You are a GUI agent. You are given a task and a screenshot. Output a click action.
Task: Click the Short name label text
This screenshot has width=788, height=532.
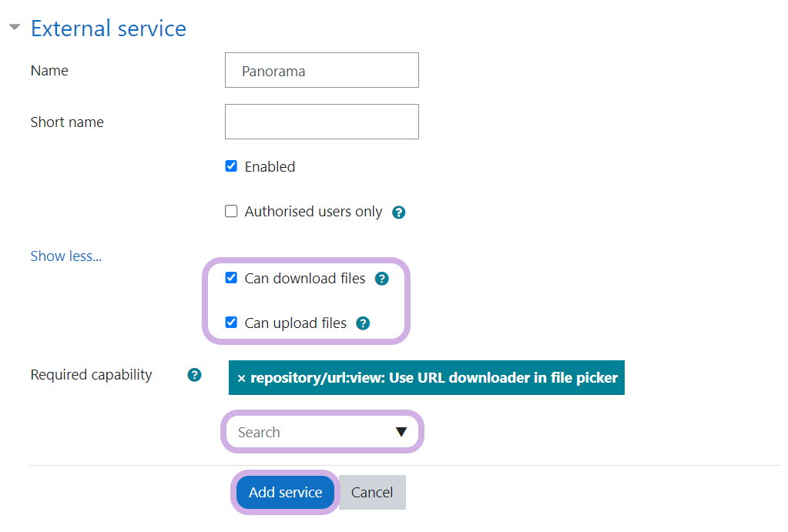[67, 122]
